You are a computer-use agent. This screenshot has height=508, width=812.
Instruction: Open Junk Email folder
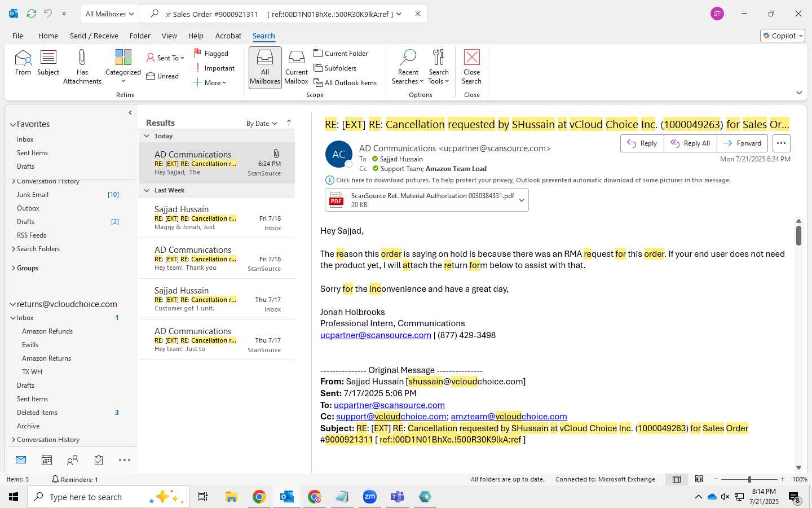coord(33,195)
